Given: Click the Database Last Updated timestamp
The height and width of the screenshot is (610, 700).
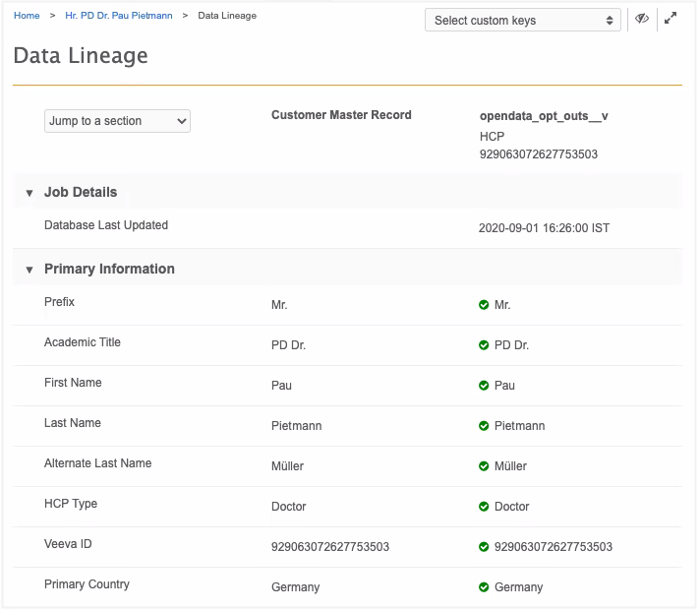Looking at the screenshot, I should pyautogui.click(x=544, y=228).
